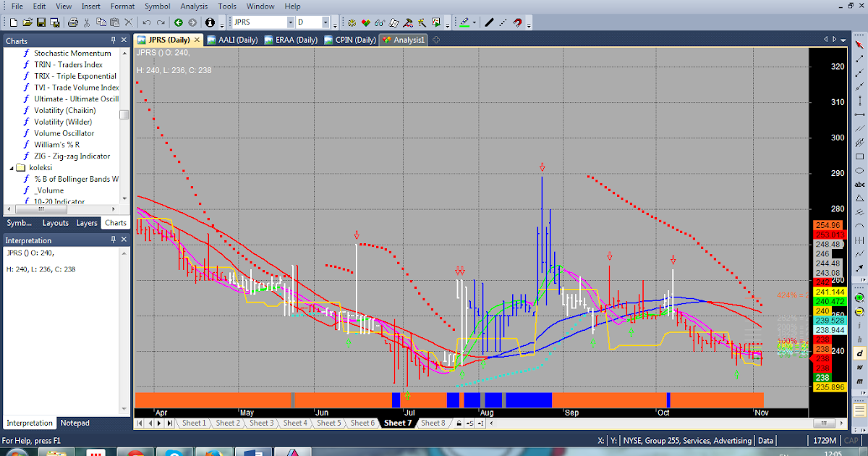Collapse the koleksi folder
Viewport: 868px width, 456px height.
click(x=12, y=167)
